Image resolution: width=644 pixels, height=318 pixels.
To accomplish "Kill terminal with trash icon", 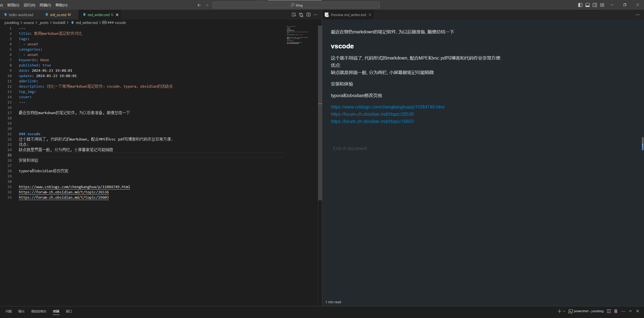I will [616, 311].
